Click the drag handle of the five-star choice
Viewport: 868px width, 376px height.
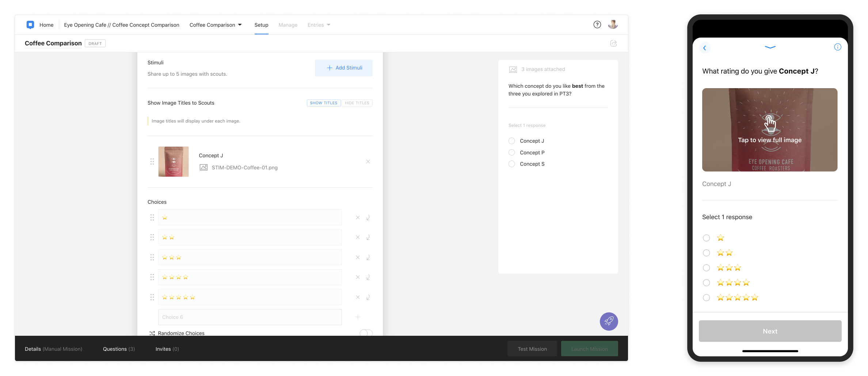click(152, 297)
